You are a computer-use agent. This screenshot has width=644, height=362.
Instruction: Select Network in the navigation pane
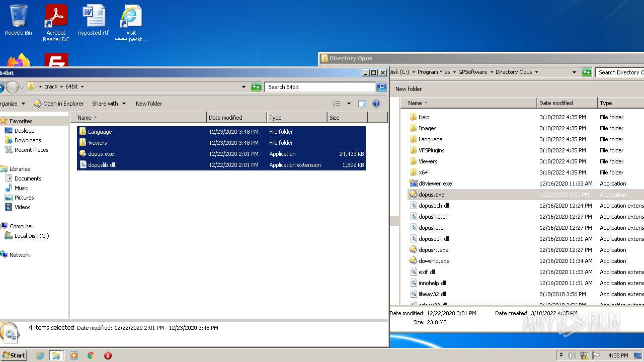point(20,255)
